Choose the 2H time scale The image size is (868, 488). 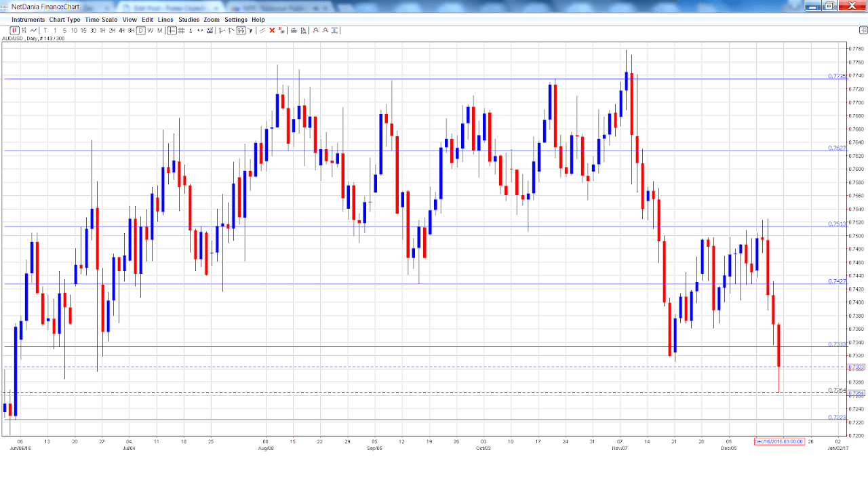tap(112, 30)
